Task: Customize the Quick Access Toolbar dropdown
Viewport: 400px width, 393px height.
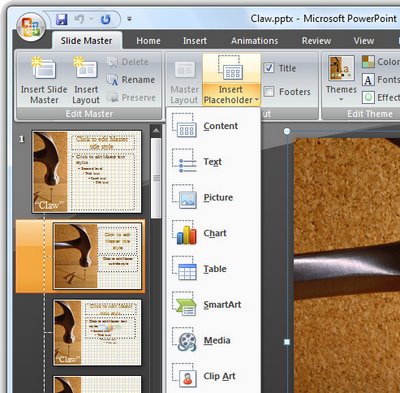Action: (x=129, y=19)
